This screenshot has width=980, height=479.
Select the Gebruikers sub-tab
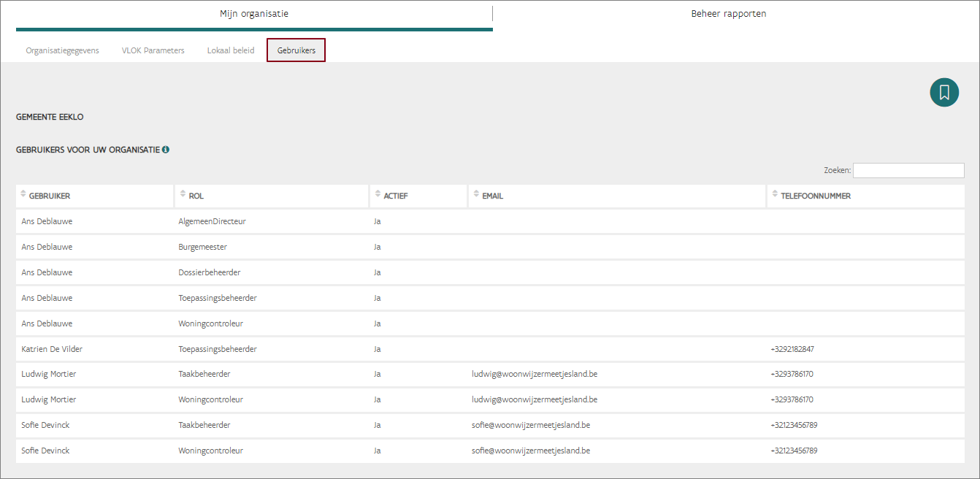[296, 50]
